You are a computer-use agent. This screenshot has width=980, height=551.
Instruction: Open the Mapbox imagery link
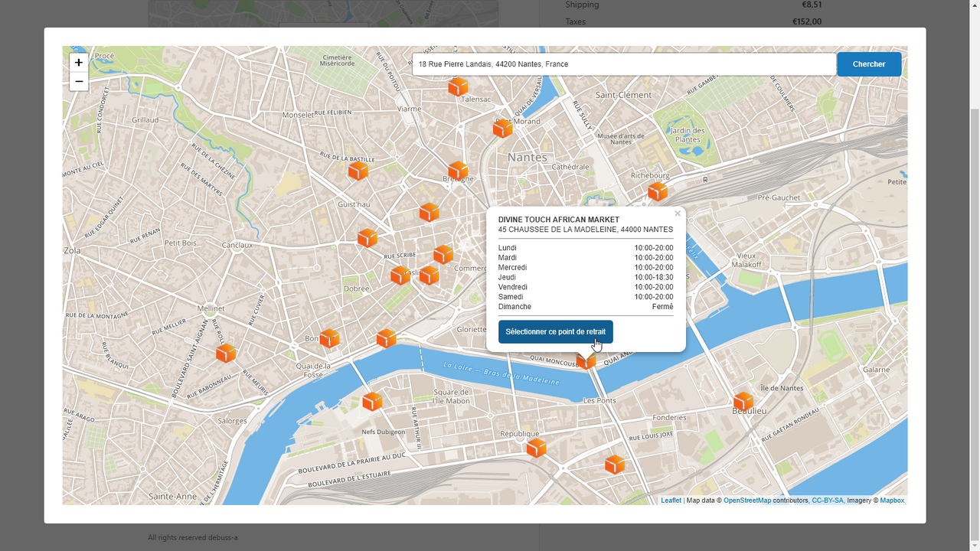tap(892, 500)
